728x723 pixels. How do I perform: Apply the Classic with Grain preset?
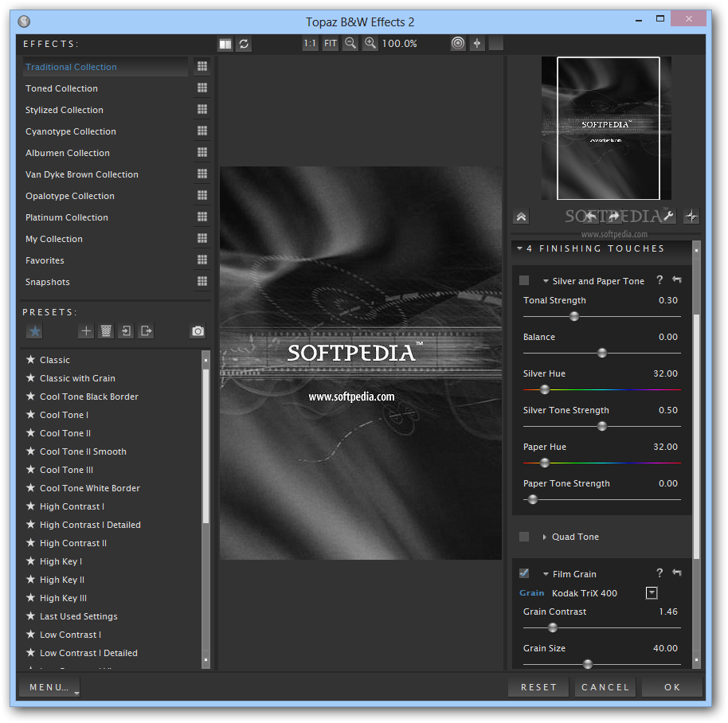pos(77,378)
